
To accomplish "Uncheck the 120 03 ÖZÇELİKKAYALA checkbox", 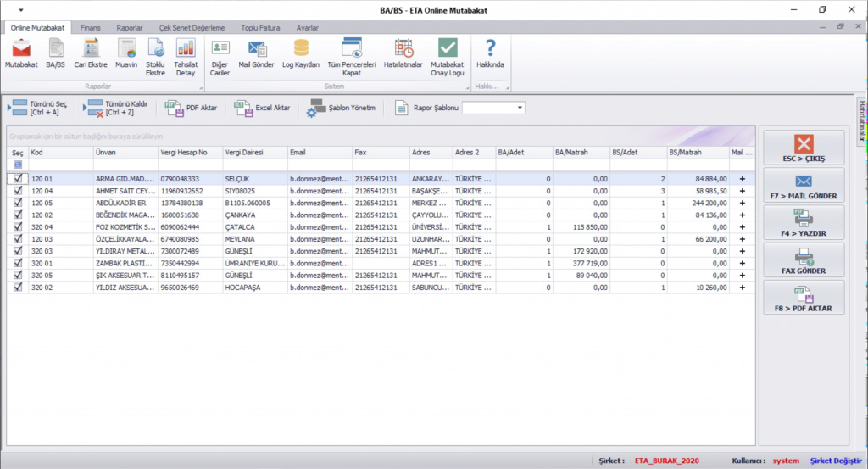I will point(18,238).
